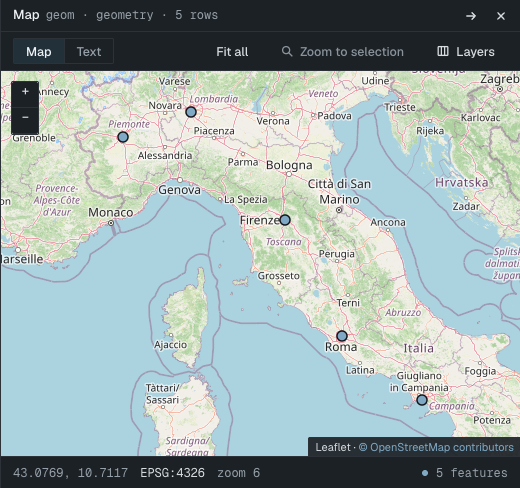
Task: Close the map panel with X
Action: pyautogui.click(x=501, y=16)
